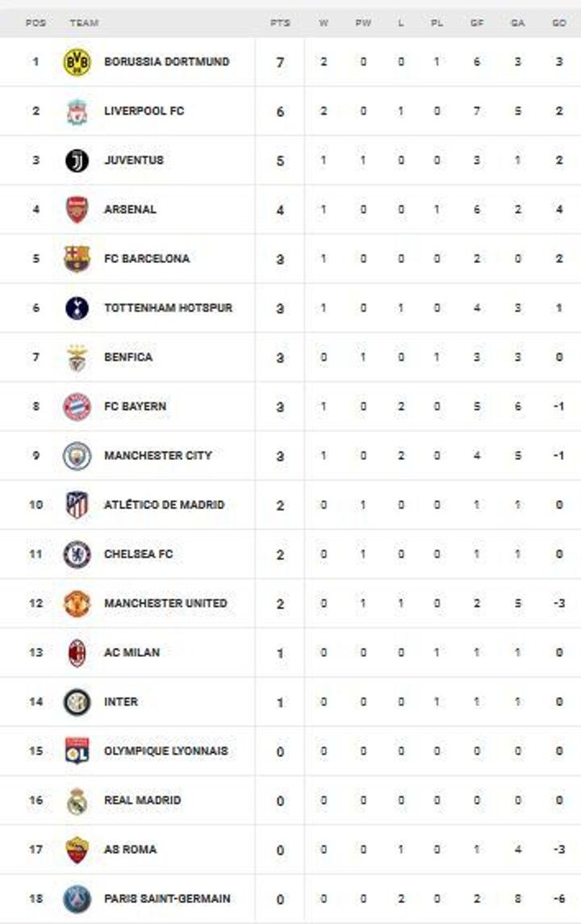Select the Benfica table row name
Screen dimensions: 581x924
[x=127, y=357]
